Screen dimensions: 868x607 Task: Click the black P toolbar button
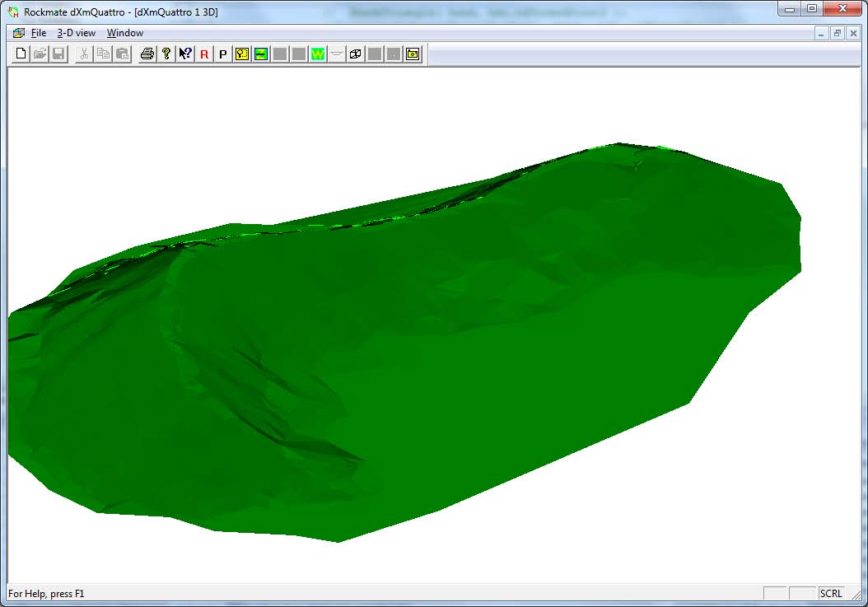(222, 54)
